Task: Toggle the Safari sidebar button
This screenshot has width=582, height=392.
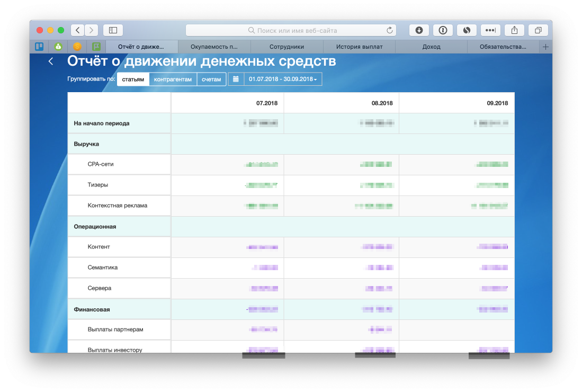Action: pos(113,30)
